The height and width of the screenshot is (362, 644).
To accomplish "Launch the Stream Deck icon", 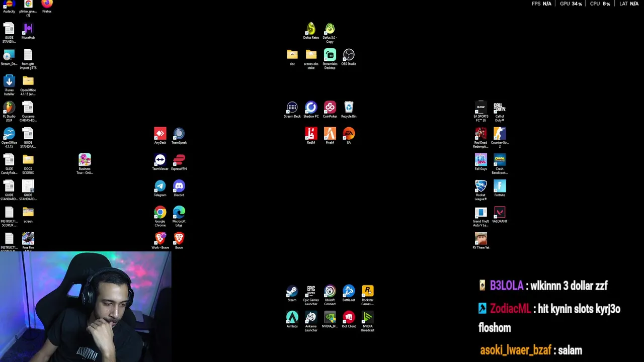I will pos(292,110).
